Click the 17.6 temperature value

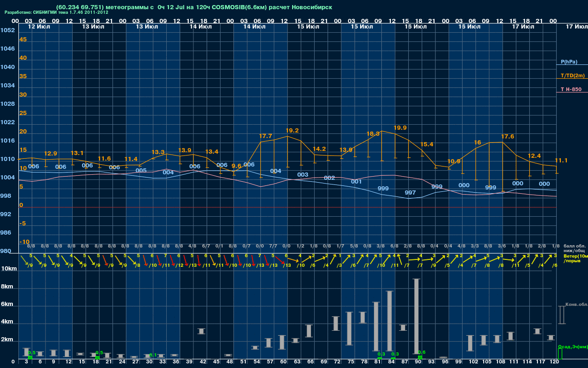click(x=508, y=137)
